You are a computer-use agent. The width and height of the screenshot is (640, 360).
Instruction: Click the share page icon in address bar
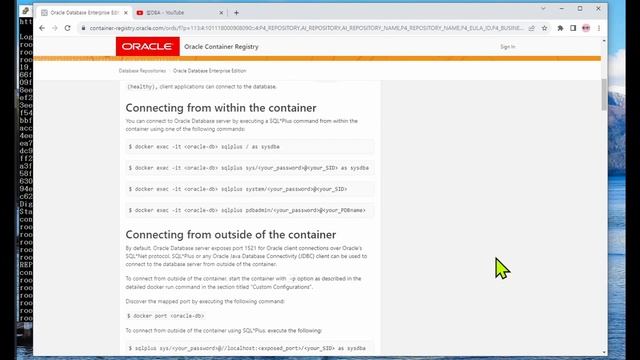pyautogui.click(x=531, y=28)
